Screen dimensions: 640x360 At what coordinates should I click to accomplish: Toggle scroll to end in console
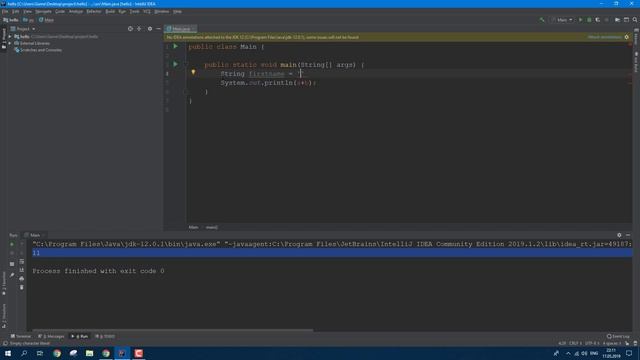pos(22,270)
